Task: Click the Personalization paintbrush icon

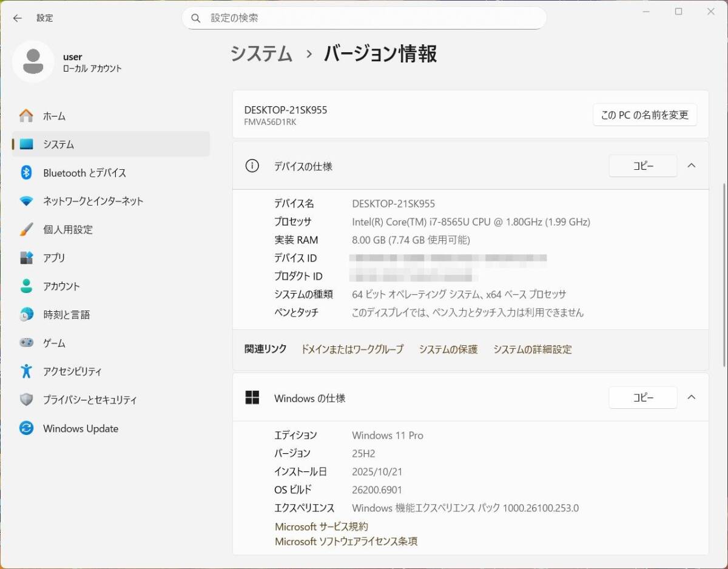Action: (26, 230)
